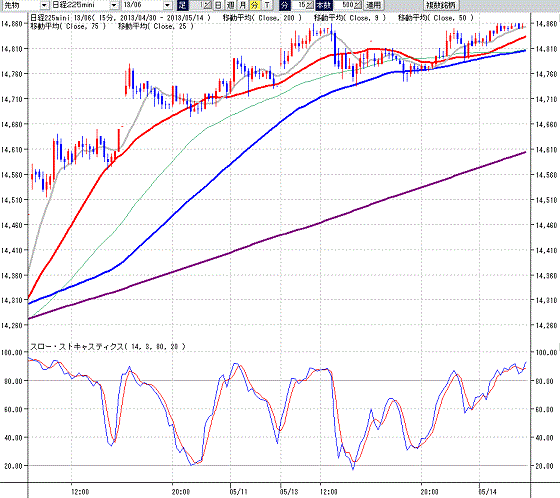Image resolution: width=560 pixels, height=498 pixels.
Task: Click the minutes interval field showing 15
Action: pyautogui.click(x=299, y=5)
